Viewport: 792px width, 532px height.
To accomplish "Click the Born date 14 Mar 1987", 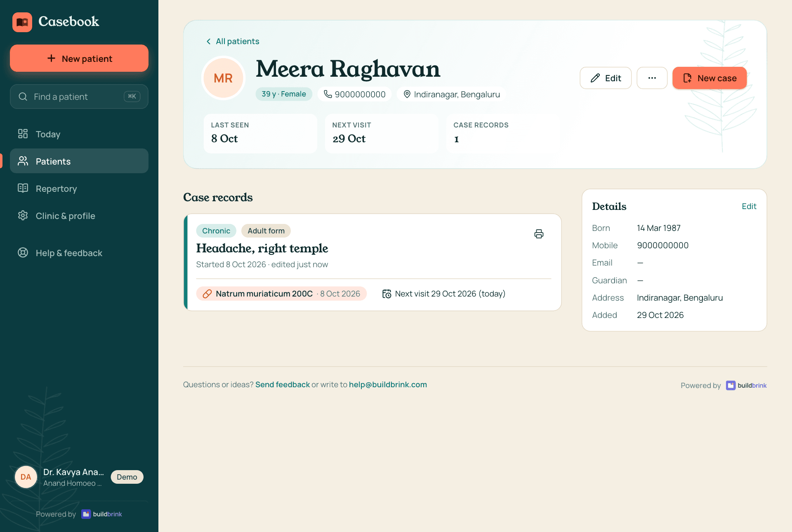I will click(x=659, y=228).
